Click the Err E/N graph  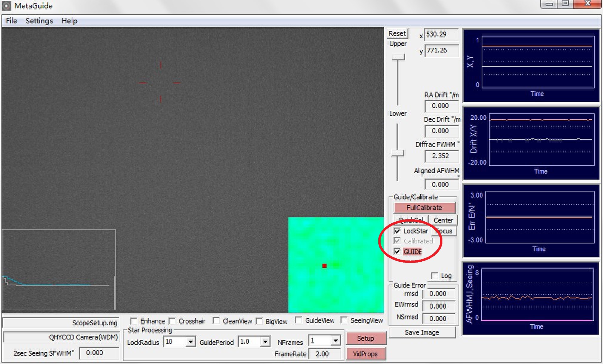(x=531, y=221)
